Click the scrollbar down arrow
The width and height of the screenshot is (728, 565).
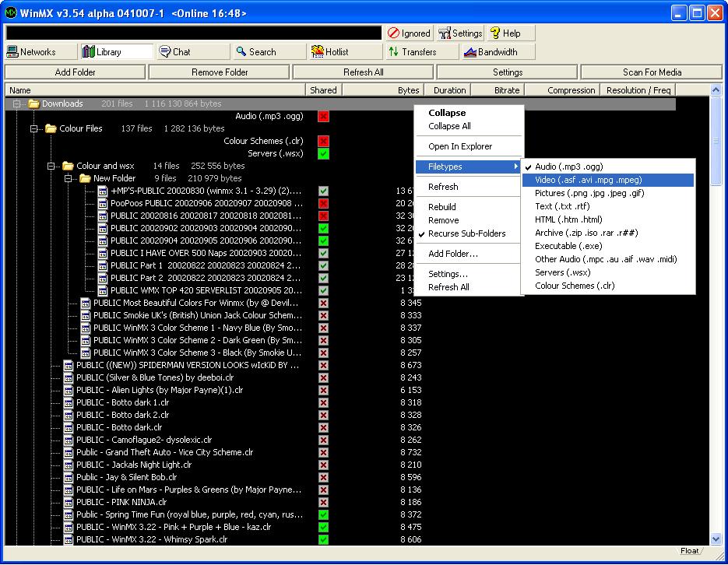click(x=716, y=539)
